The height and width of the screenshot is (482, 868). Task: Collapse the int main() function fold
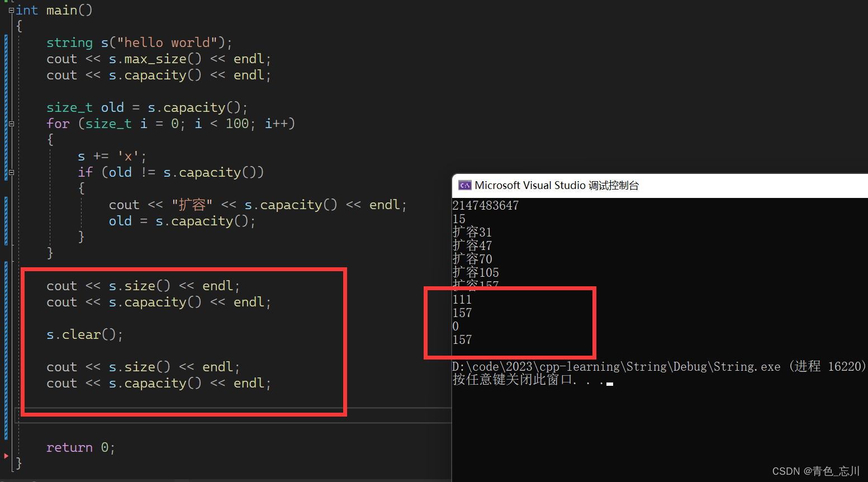(11, 10)
